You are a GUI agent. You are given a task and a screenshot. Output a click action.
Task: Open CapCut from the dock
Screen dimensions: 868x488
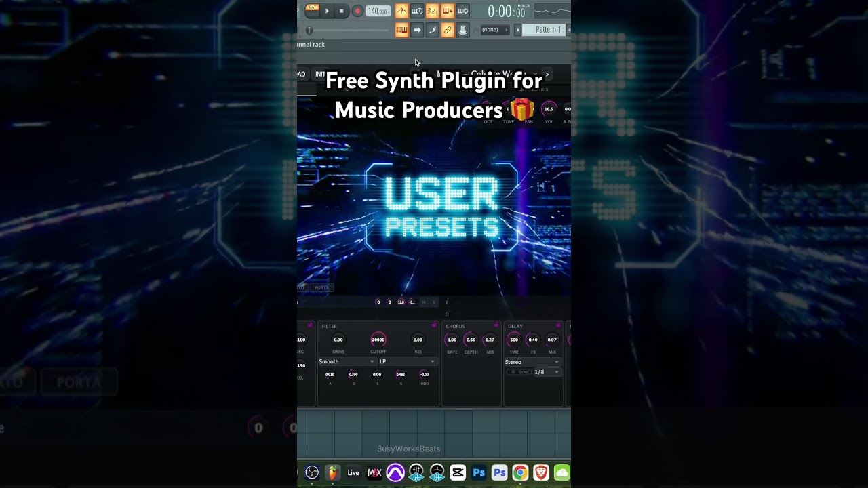[x=458, y=473]
